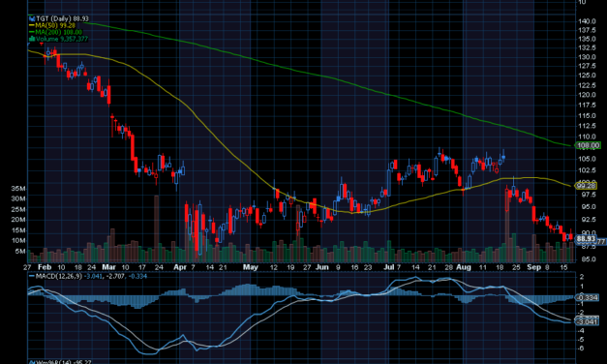Image resolution: width=607 pixels, height=364 pixels.
Task: Click the 5M volume axis label
Action: pos(20,252)
